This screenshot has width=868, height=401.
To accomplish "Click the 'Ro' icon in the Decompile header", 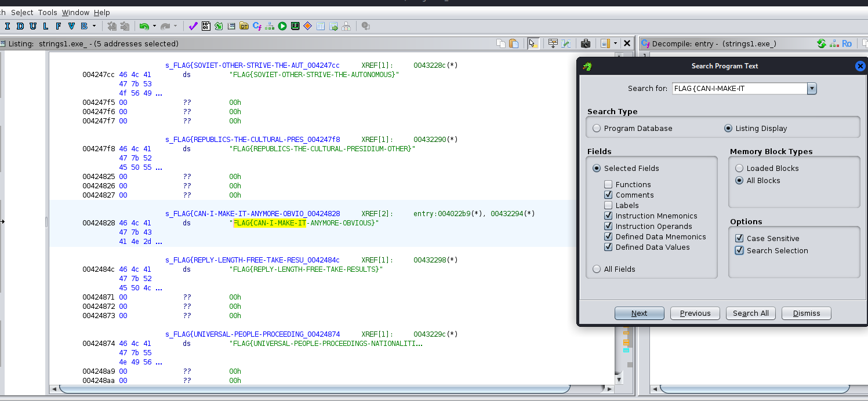I will pos(847,43).
